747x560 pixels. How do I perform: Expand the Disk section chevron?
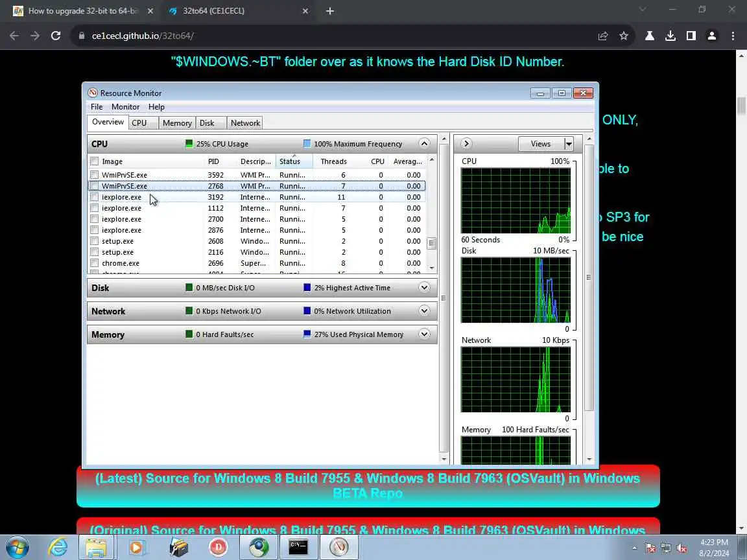(424, 288)
